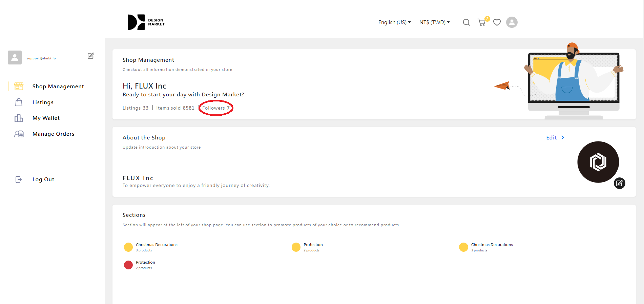
Task: Select Shop Management in sidebar
Action: 58,87
